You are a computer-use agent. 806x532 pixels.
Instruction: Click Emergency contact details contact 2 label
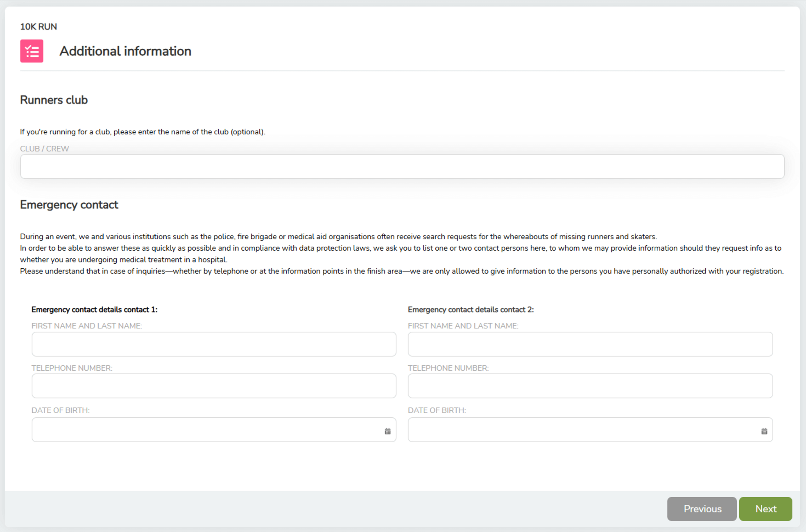click(x=470, y=309)
